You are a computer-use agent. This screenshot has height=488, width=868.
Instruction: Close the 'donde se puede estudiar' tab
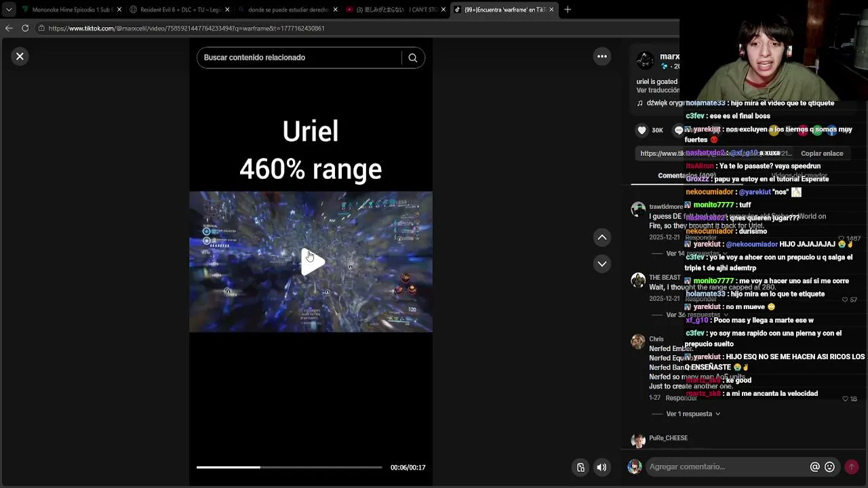pyautogui.click(x=335, y=9)
